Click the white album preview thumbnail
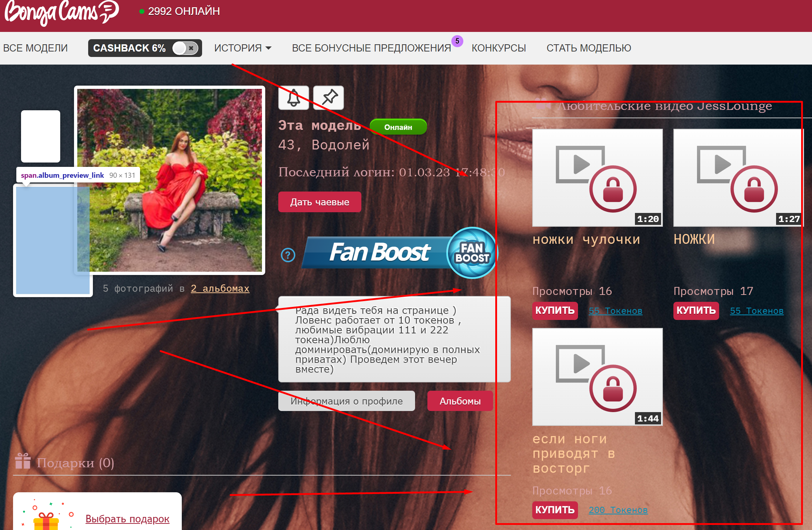The image size is (812, 530). pyautogui.click(x=41, y=136)
